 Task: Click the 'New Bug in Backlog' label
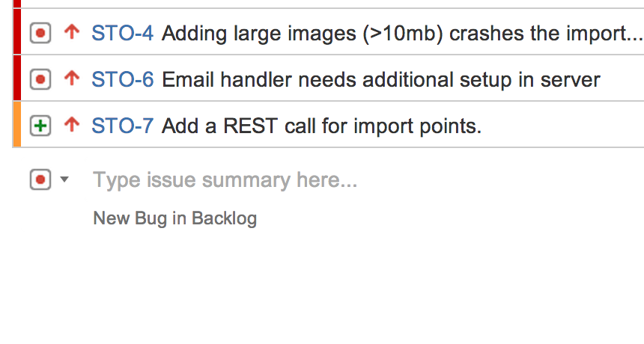(174, 218)
